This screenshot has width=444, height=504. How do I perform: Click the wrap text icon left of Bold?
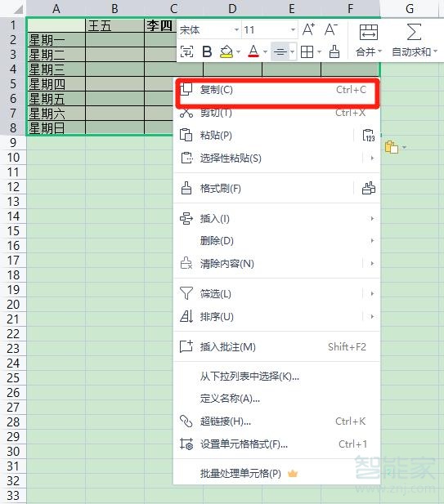click(187, 51)
